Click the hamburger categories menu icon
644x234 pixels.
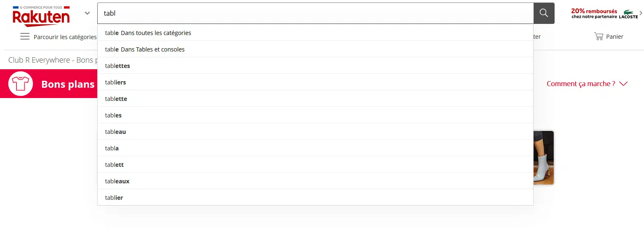pos(25,37)
